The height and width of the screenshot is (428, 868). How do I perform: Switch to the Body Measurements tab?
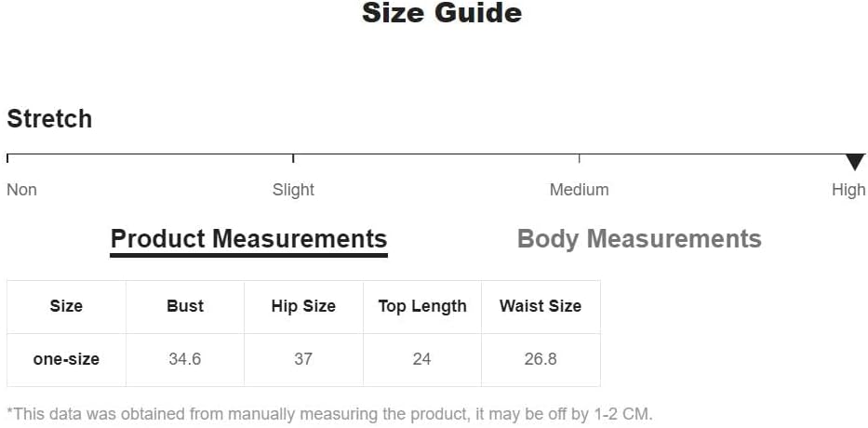click(639, 239)
